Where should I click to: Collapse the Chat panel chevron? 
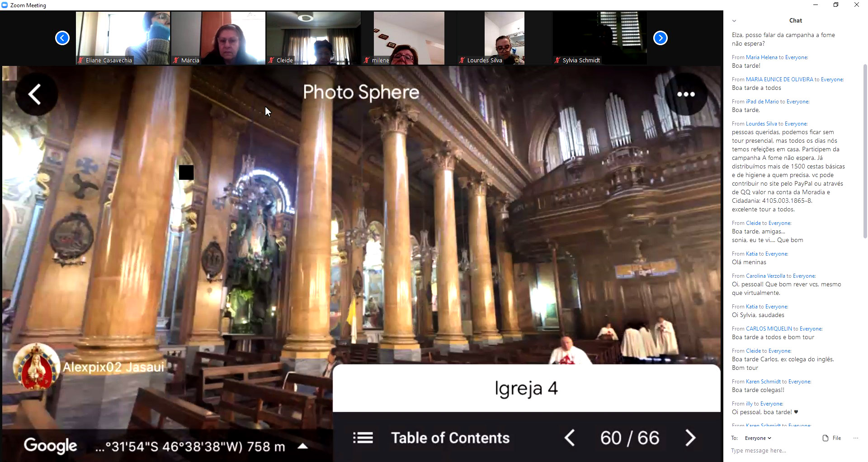pyautogui.click(x=734, y=21)
